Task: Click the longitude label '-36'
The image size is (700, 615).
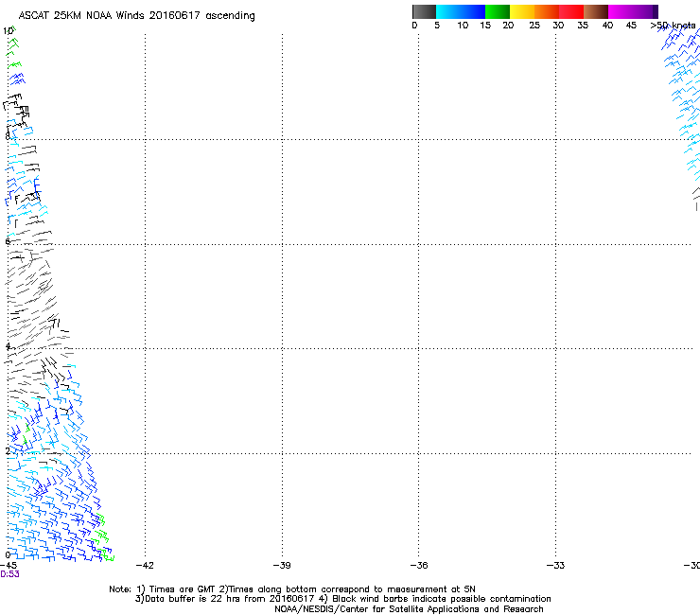Action: pos(419,566)
